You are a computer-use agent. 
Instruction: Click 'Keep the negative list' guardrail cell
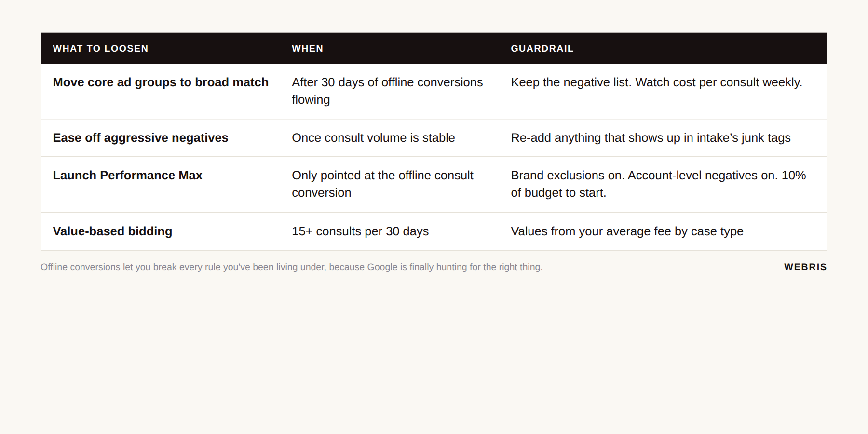(x=656, y=82)
